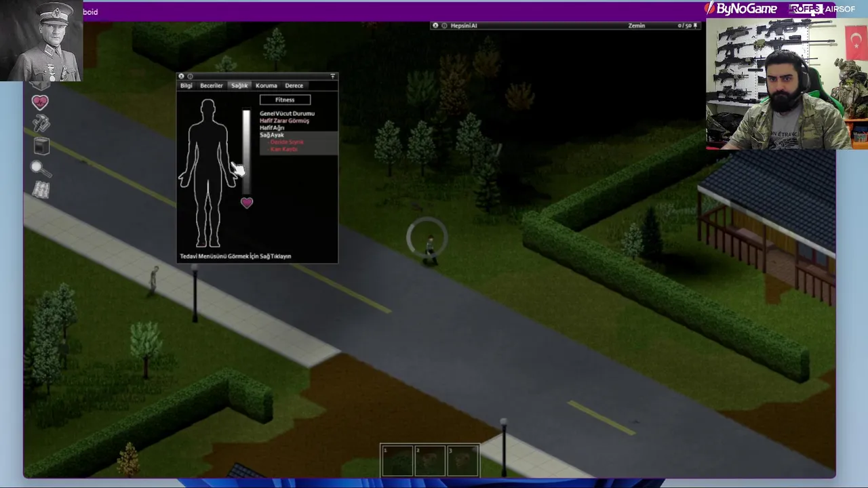This screenshot has height=488, width=868.
Task: Select the Sağ Ayak body part row
Action: [298, 135]
